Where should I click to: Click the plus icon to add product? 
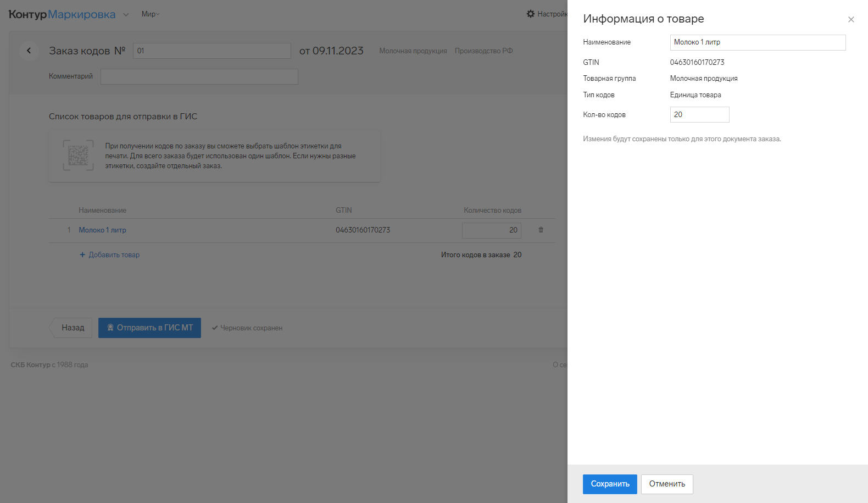pos(82,255)
